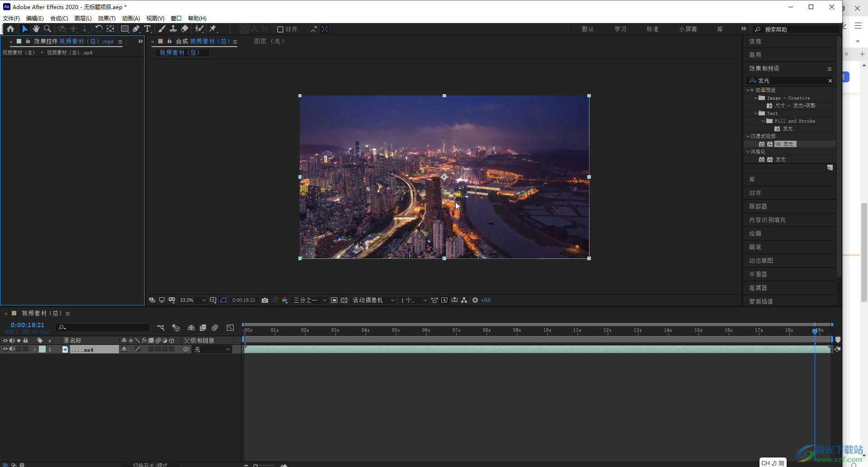Open parent dropdown showing 无
Screen dimensions: 868x467
coord(212,349)
